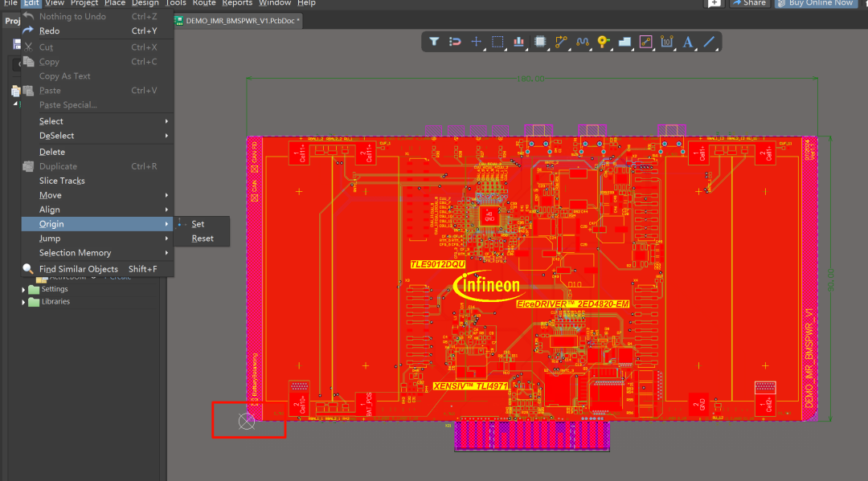Click the Share button
The height and width of the screenshot is (481, 868).
tap(750, 3)
